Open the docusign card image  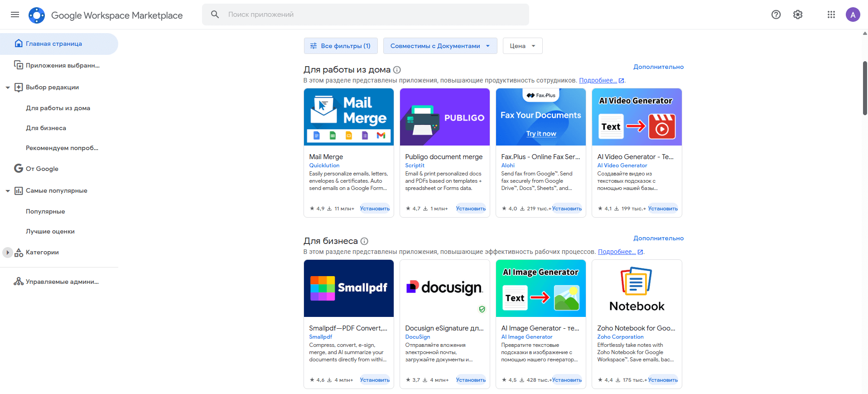445,288
